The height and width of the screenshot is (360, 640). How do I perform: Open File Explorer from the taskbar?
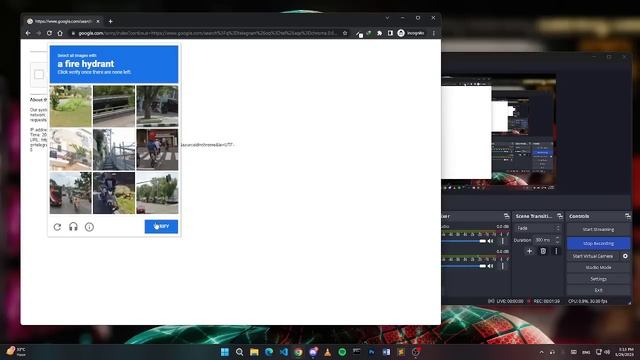254,352
